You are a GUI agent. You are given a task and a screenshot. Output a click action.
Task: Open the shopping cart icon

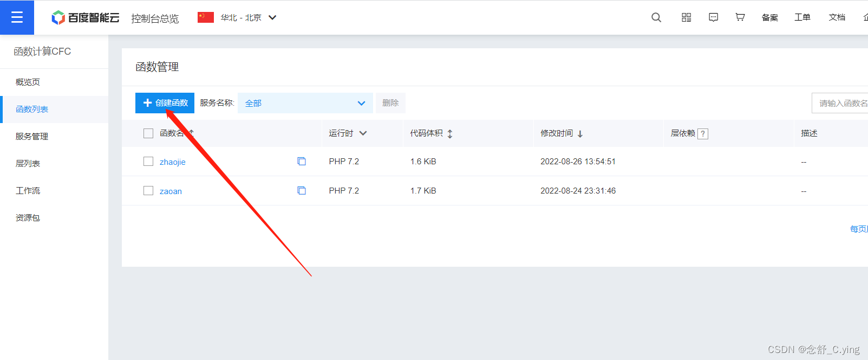740,17
